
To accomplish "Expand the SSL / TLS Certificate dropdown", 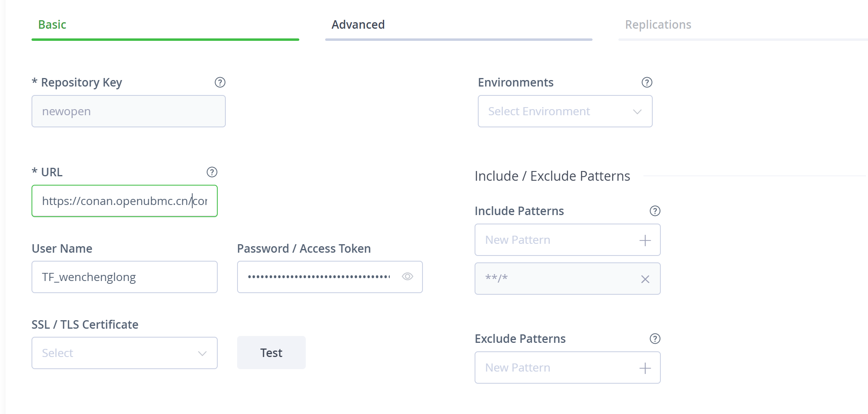I will 124,353.
